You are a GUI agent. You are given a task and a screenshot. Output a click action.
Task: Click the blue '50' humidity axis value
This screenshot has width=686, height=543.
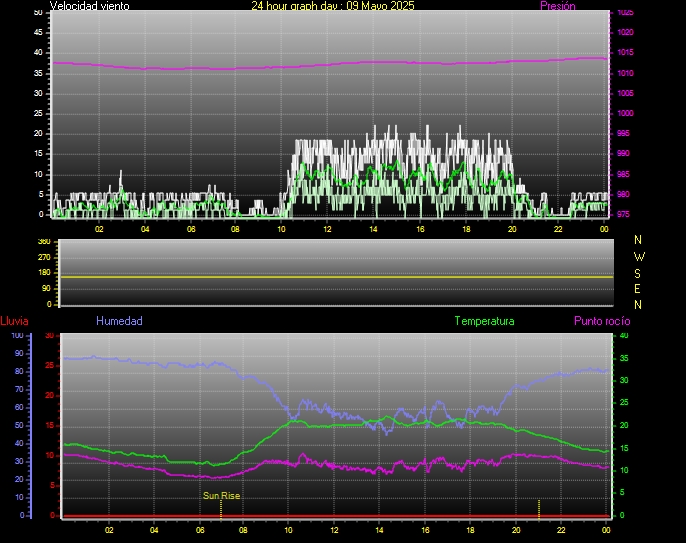(19, 425)
